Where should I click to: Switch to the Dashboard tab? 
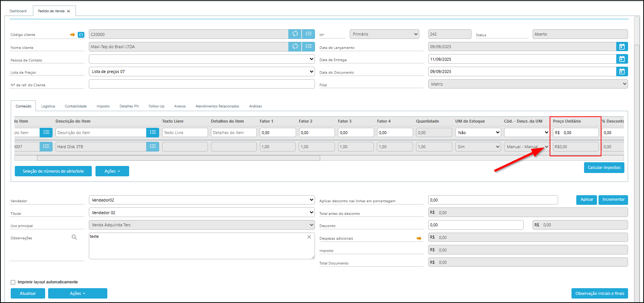[x=18, y=11]
